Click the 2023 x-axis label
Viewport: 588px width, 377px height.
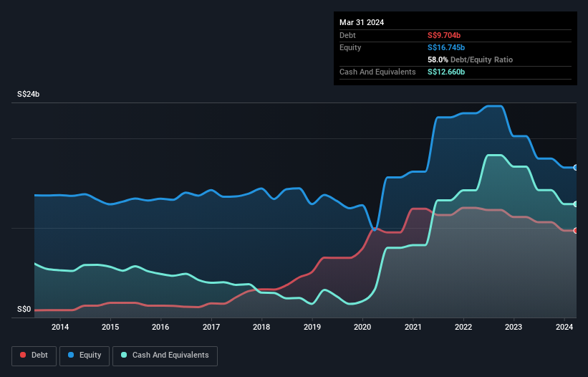click(514, 327)
